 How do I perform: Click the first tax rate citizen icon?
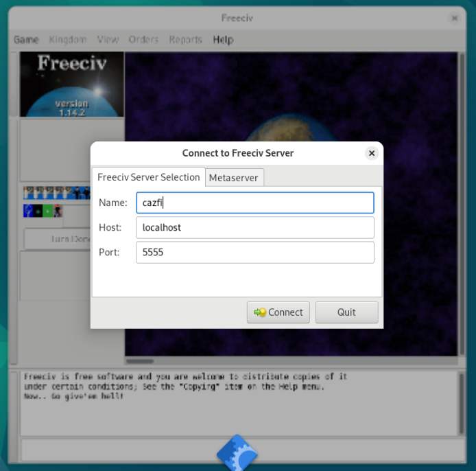27,193
